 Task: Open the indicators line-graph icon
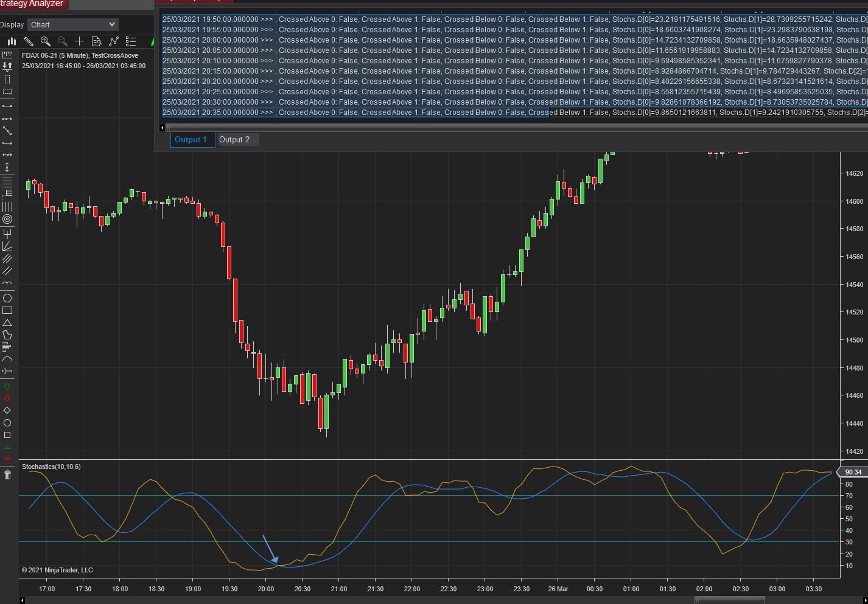pyautogui.click(x=113, y=41)
